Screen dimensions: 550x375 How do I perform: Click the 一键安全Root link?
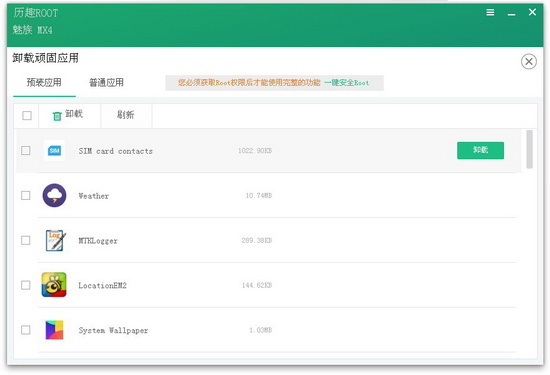[x=346, y=83]
